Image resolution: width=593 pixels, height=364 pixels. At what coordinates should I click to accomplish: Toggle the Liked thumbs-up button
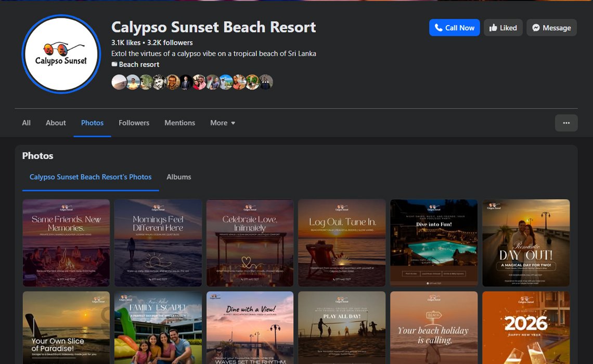503,28
